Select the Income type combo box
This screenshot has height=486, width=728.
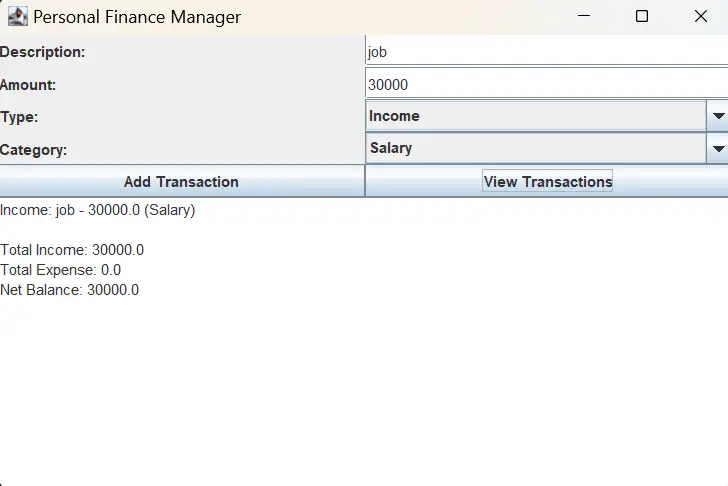[546, 116]
